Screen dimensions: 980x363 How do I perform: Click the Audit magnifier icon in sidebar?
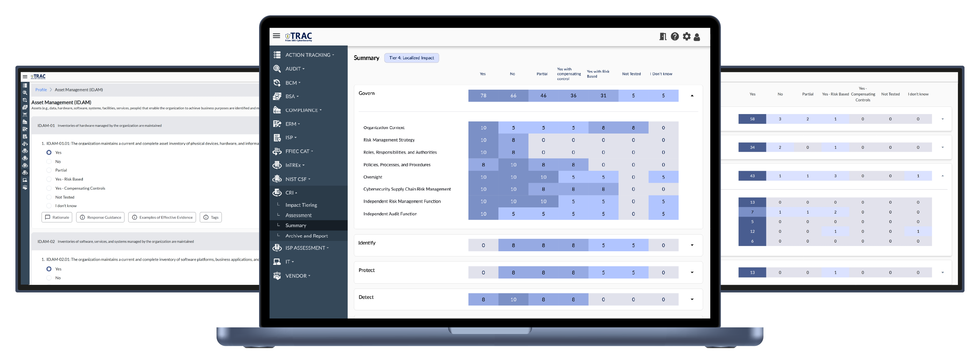[277, 69]
